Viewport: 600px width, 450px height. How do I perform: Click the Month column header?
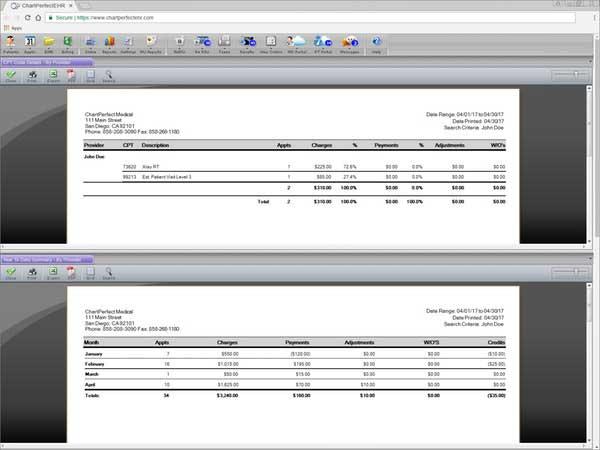[91, 342]
